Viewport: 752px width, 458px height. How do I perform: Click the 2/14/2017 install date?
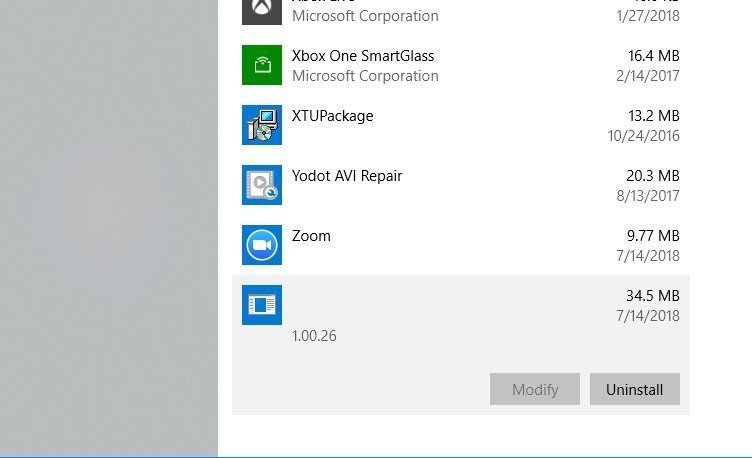point(648,76)
